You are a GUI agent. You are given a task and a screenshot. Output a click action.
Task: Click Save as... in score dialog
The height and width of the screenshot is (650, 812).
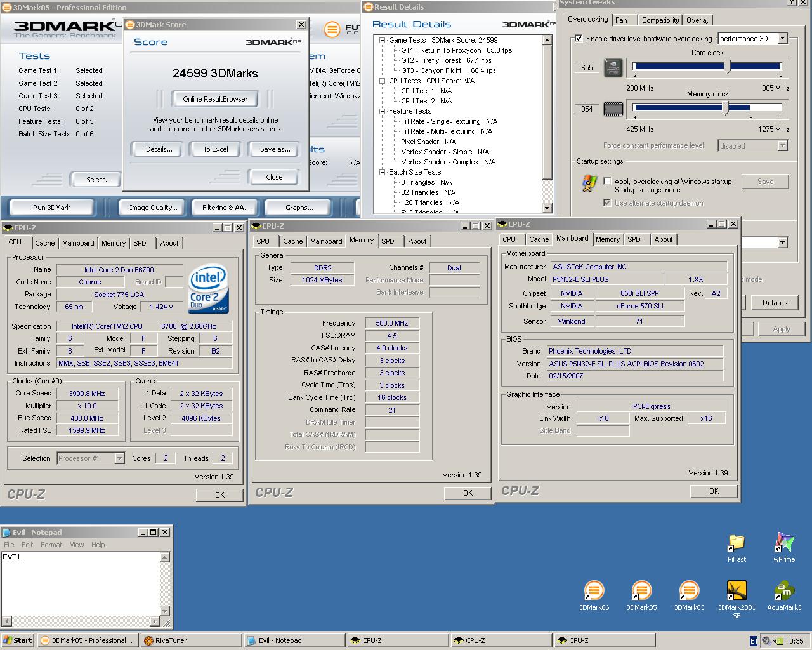(275, 149)
